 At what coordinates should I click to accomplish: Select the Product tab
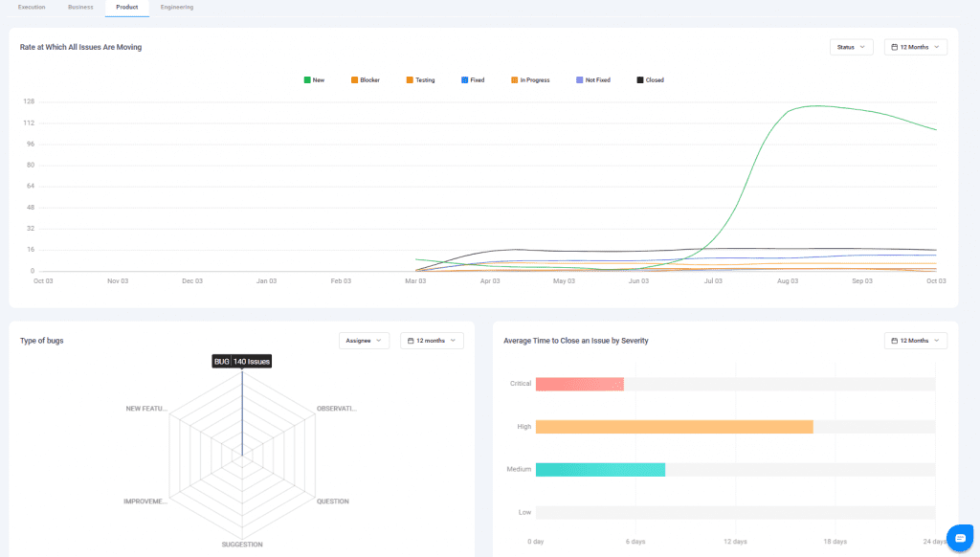coord(126,8)
